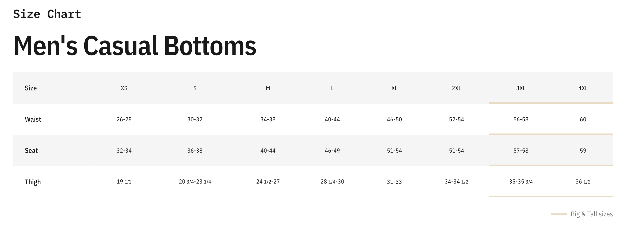This screenshot has width=644, height=240.
Task: Click the Size Chart title
Action: click(x=47, y=14)
